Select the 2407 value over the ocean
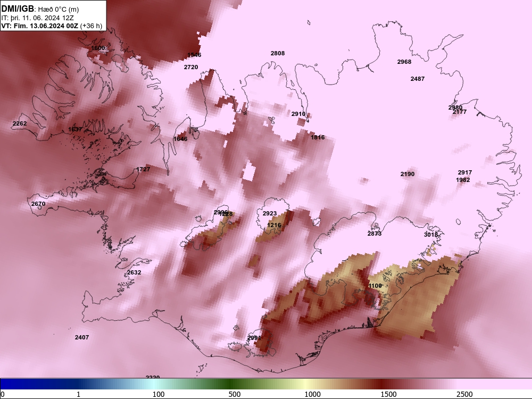 click(x=82, y=337)
